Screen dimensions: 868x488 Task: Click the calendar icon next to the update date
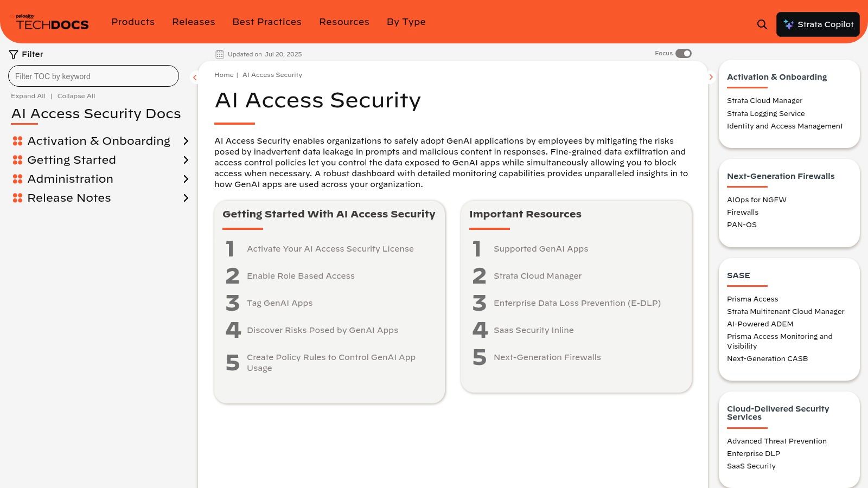tap(220, 54)
